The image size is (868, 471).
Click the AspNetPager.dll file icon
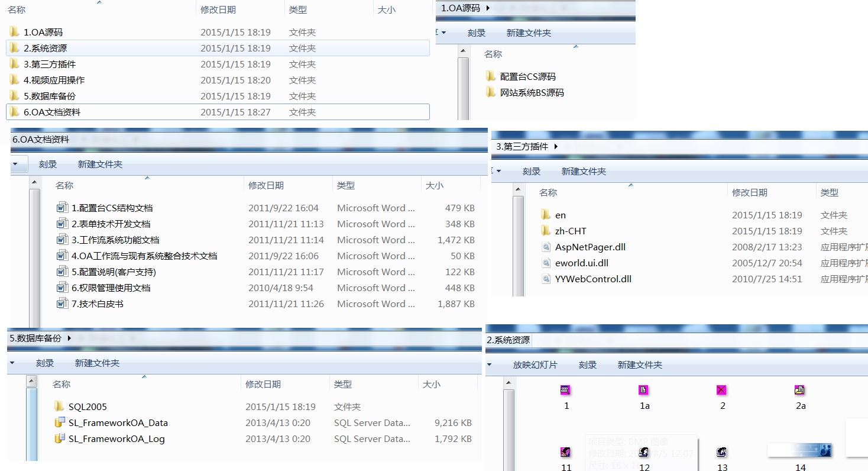tap(546, 247)
